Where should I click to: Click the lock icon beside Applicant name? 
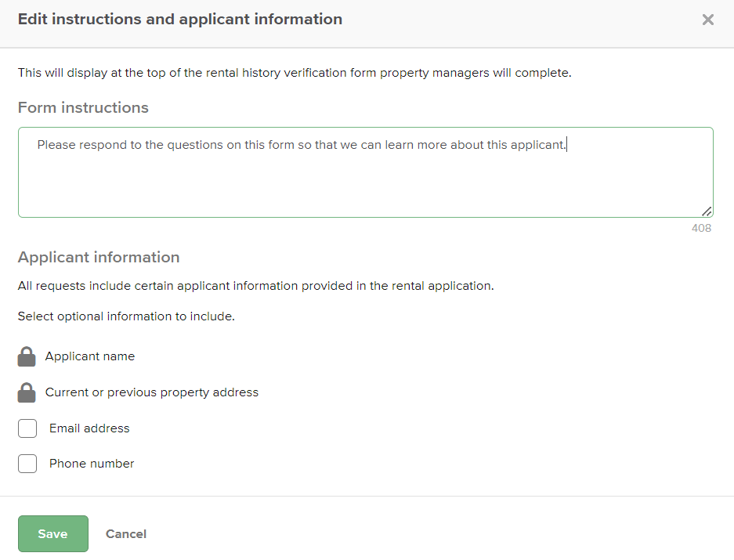pyautogui.click(x=27, y=357)
